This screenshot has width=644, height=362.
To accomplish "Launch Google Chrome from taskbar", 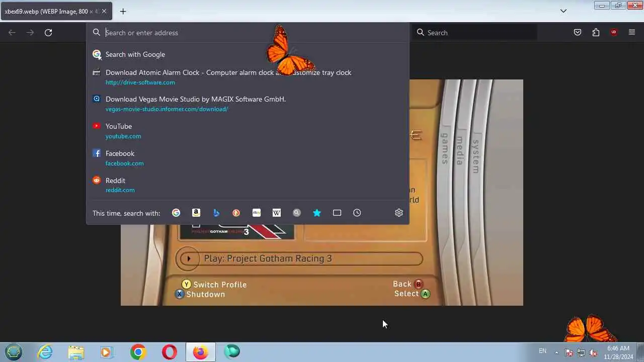I will tap(138, 352).
